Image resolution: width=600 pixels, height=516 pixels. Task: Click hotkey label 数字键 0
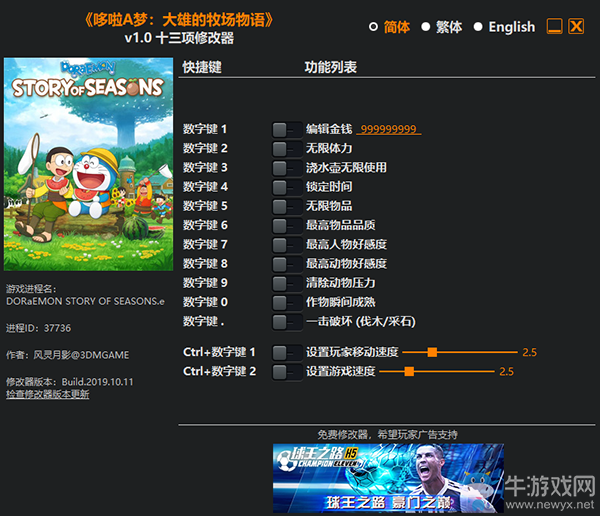(x=205, y=302)
